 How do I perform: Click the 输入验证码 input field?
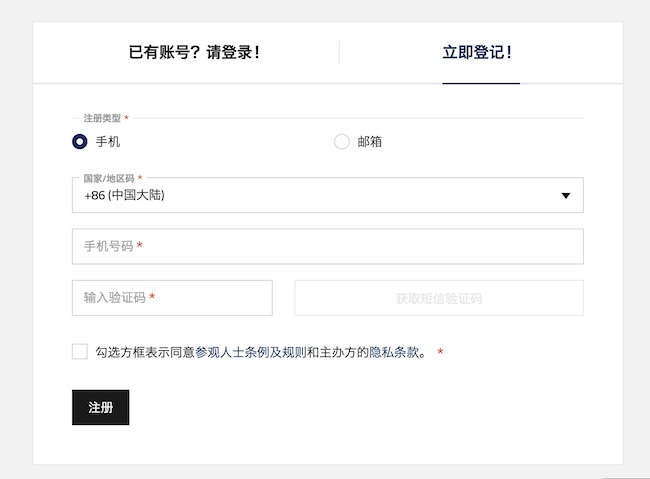172,298
